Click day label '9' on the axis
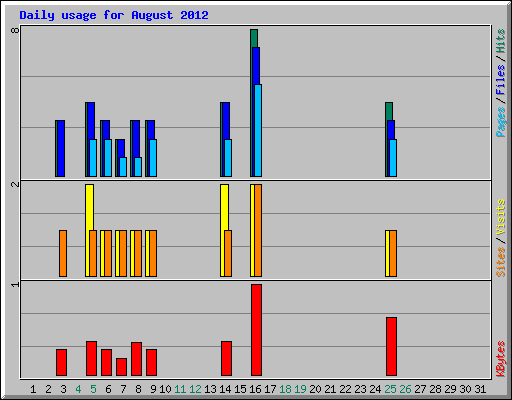512x400 pixels. pos(153,389)
